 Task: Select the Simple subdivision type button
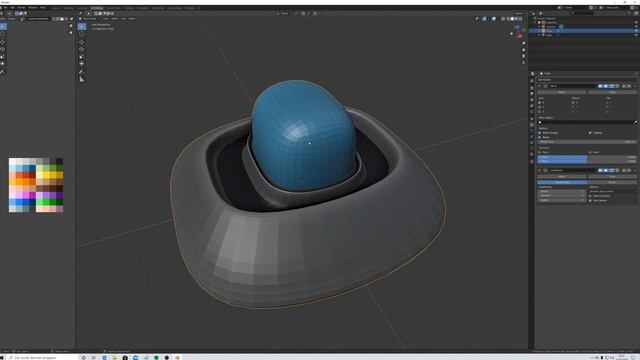coord(613,182)
